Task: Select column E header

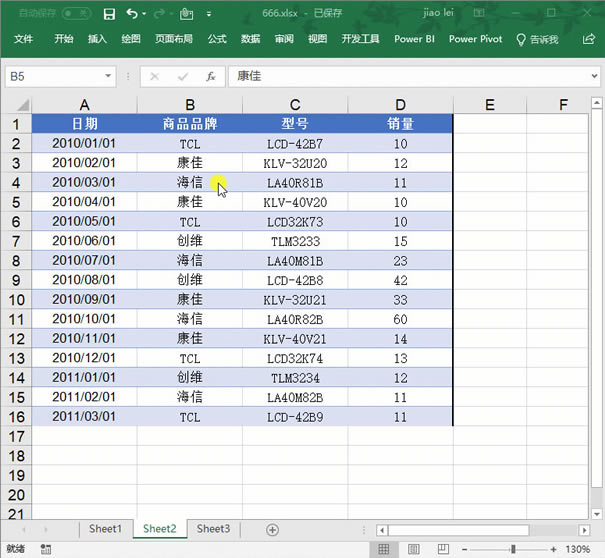Action: coord(490,105)
